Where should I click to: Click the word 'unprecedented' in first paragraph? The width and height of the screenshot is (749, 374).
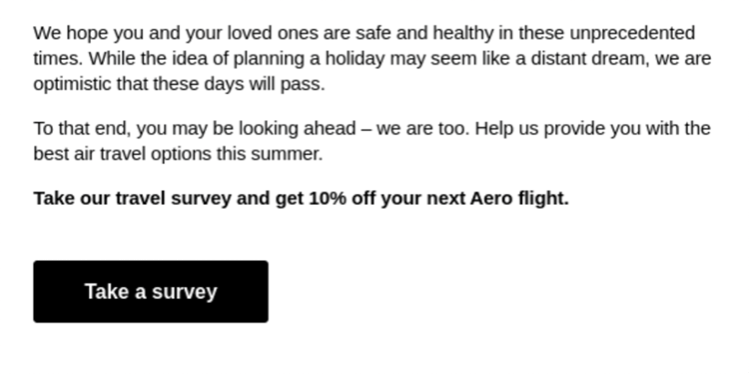pos(632,33)
